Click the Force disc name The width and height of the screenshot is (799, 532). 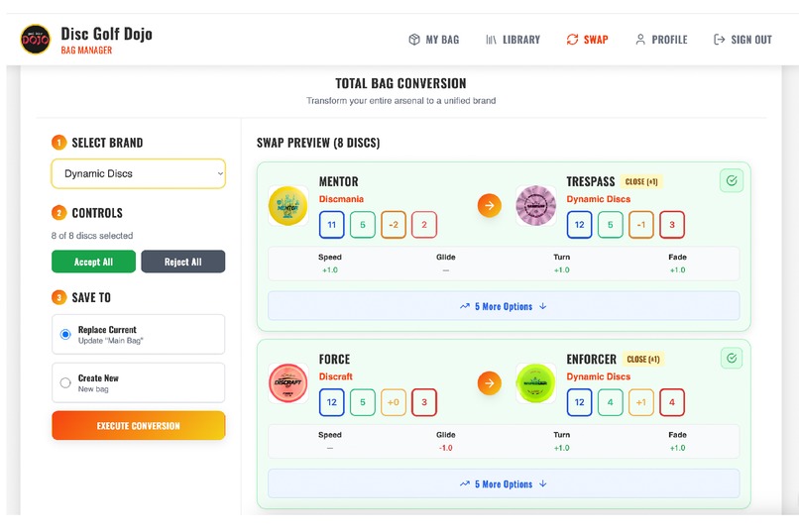coord(334,360)
